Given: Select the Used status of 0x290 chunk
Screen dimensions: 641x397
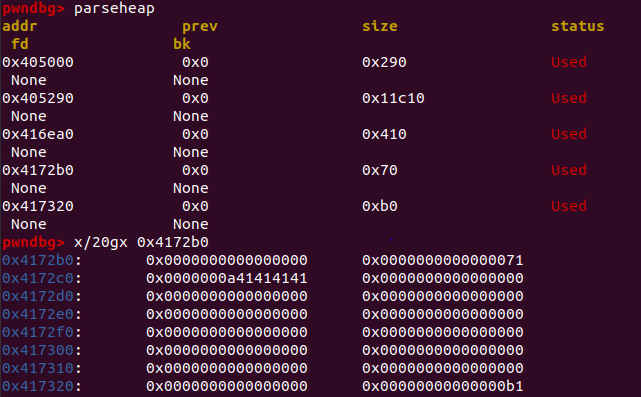Looking at the screenshot, I should tap(569, 62).
